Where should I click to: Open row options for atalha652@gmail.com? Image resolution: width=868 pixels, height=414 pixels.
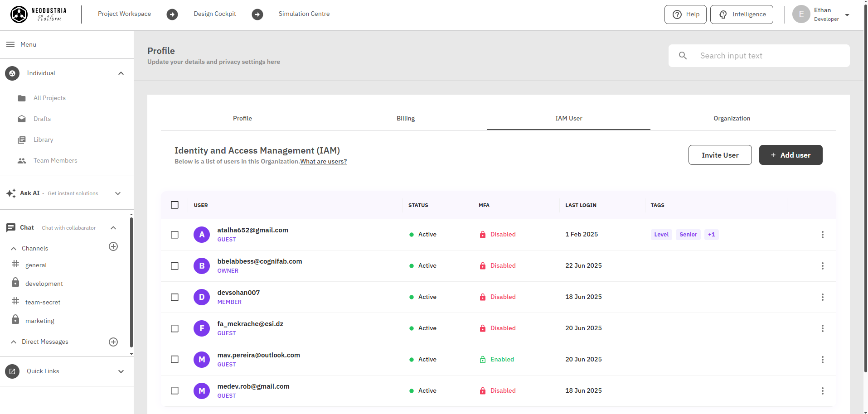pos(822,235)
